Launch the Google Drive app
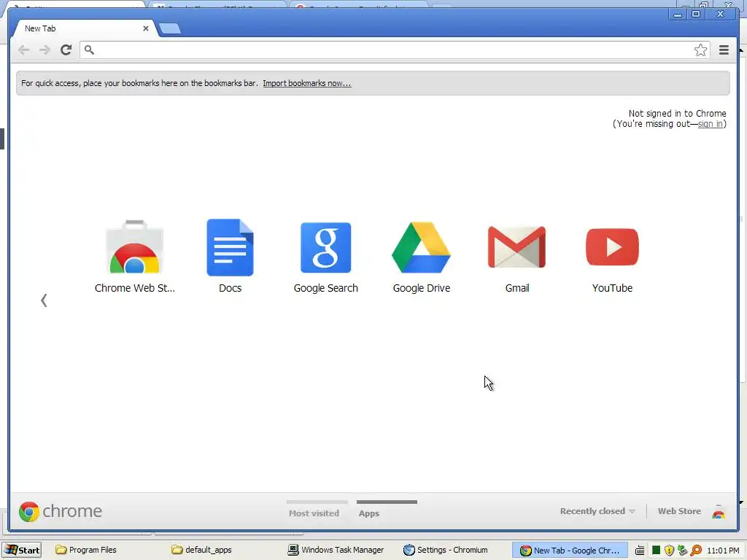 pyautogui.click(x=421, y=256)
